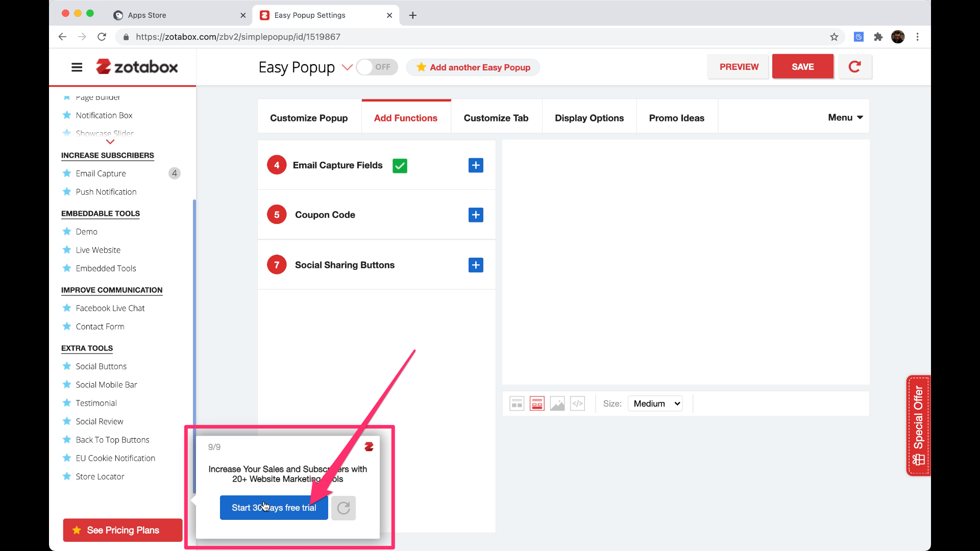Open Demo under Embeddable Tools
Image resolution: width=980 pixels, height=551 pixels.
click(86, 232)
